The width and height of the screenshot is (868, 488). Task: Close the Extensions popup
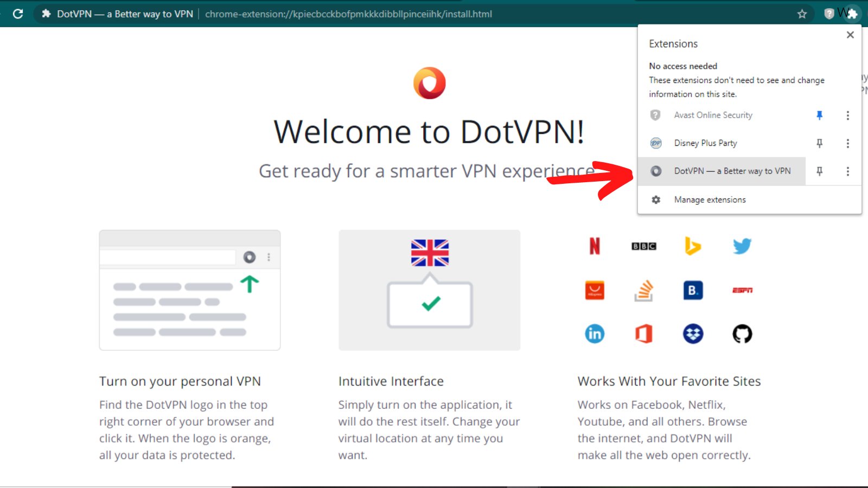850,35
